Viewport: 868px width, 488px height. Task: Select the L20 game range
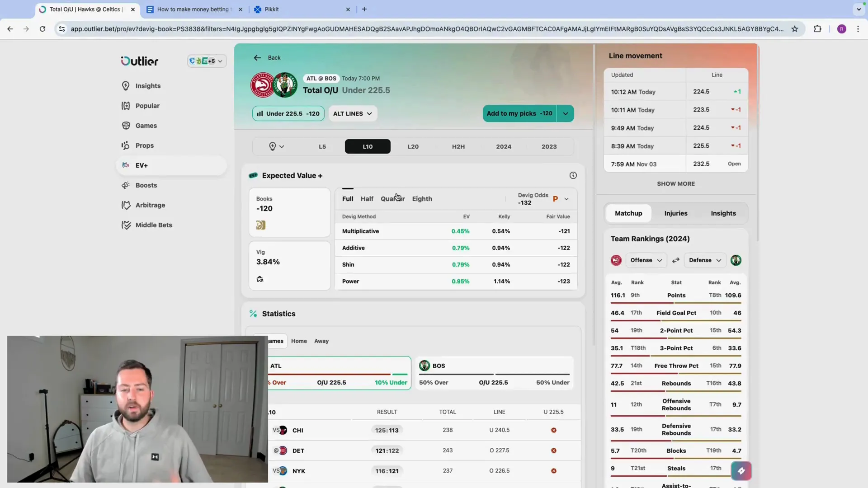413,146
